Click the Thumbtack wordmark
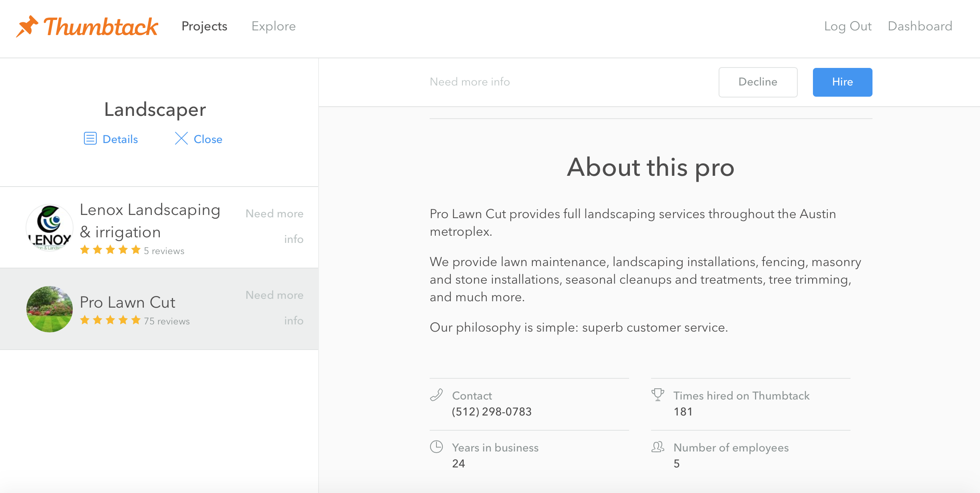Image resolution: width=980 pixels, height=493 pixels. coord(101,26)
